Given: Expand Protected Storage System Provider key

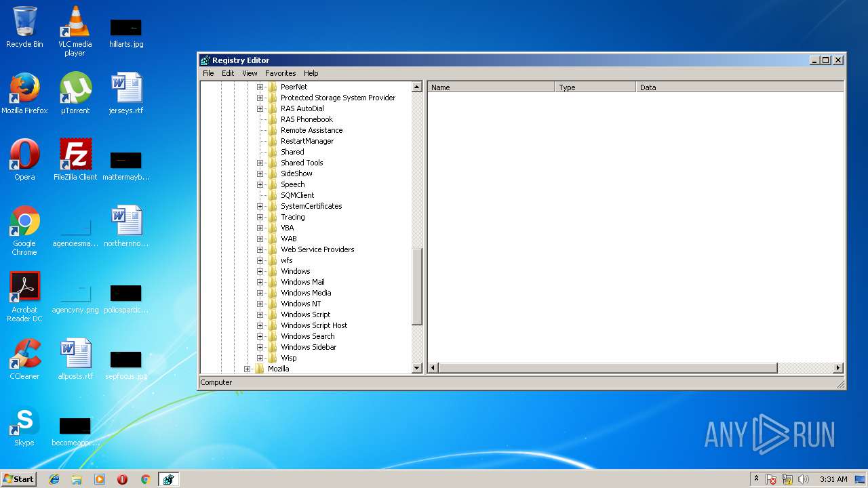Looking at the screenshot, I should click(x=260, y=98).
